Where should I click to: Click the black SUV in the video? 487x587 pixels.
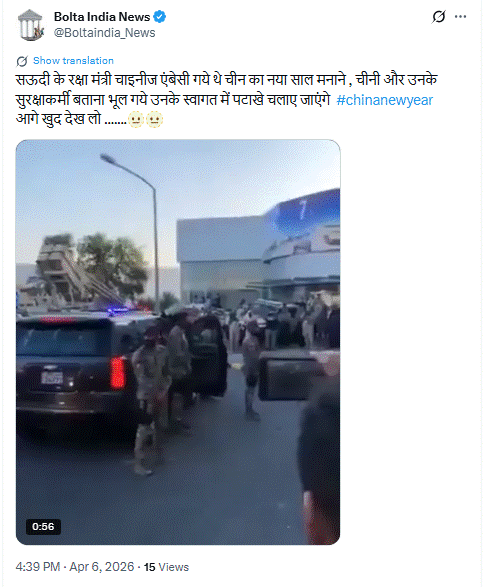coord(73,371)
